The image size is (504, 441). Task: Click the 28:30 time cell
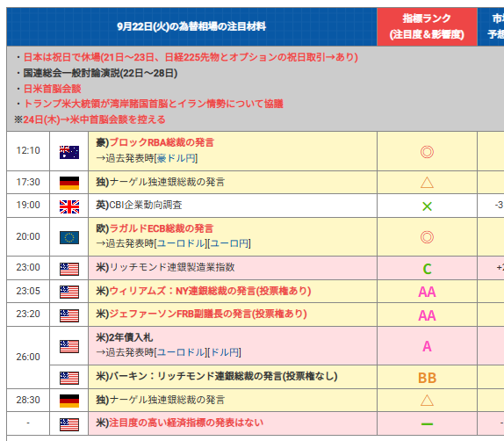click(x=28, y=400)
